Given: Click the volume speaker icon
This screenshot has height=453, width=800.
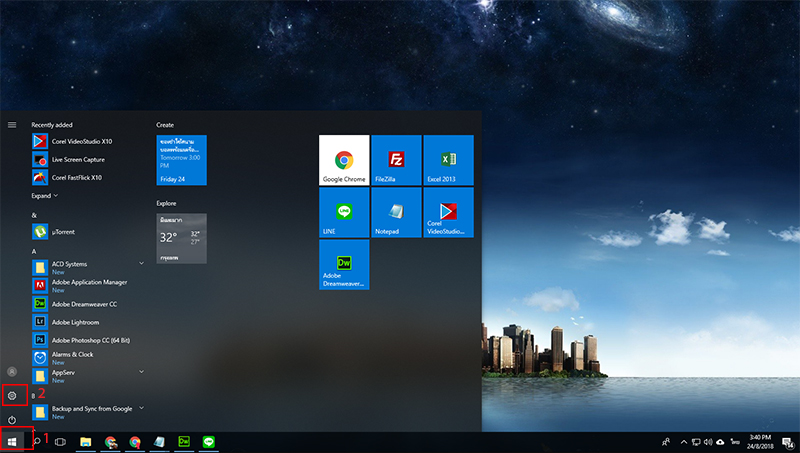Looking at the screenshot, I should 708,442.
